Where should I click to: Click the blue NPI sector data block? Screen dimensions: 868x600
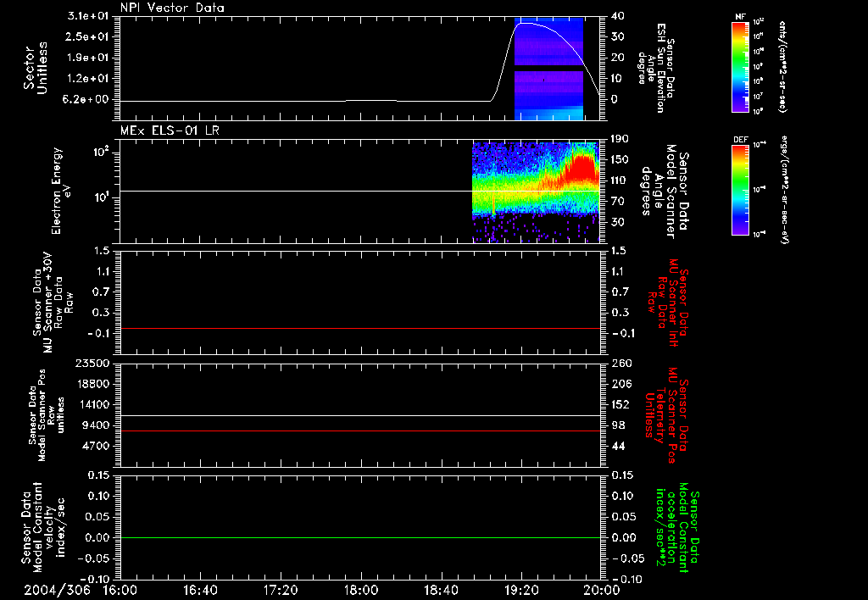click(x=549, y=69)
